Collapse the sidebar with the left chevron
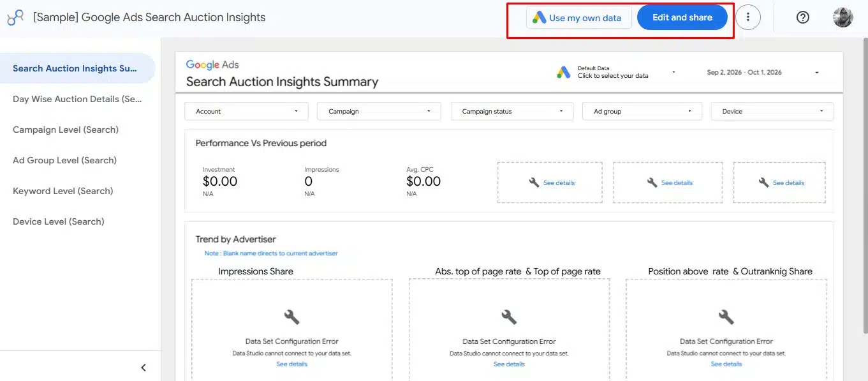The width and height of the screenshot is (868, 381). click(x=143, y=368)
